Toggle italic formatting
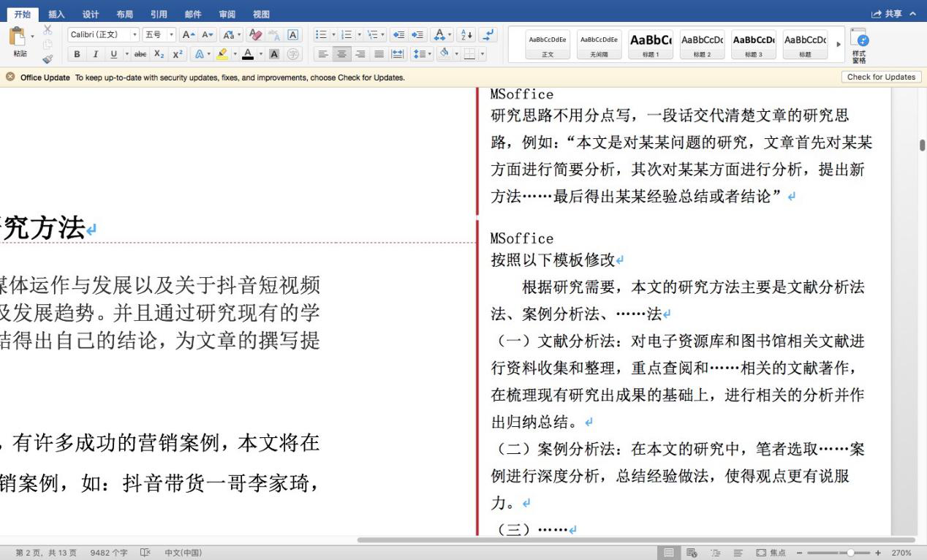 click(x=95, y=54)
